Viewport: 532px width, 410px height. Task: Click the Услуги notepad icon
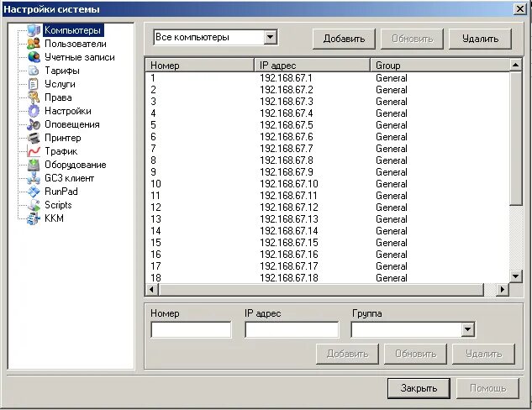click(x=34, y=84)
